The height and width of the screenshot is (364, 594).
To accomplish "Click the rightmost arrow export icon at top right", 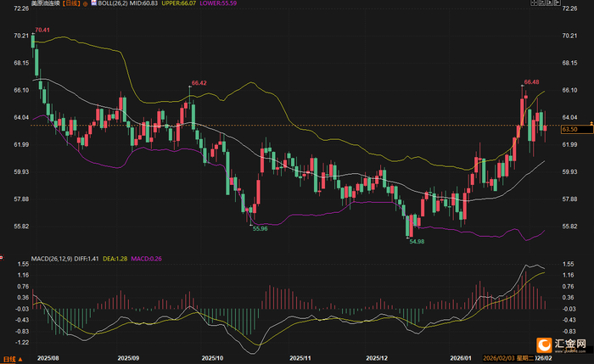I will (558, 3).
